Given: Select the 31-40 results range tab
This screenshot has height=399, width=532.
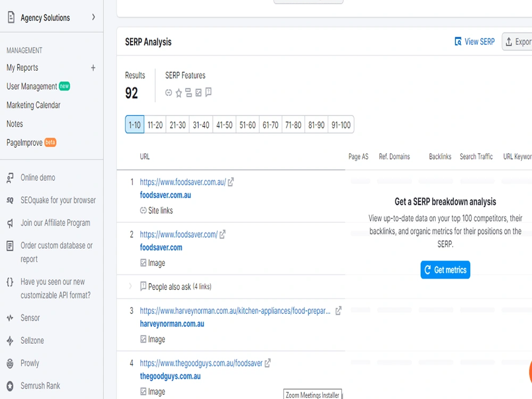Looking at the screenshot, I should pyautogui.click(x=201, y=124).
